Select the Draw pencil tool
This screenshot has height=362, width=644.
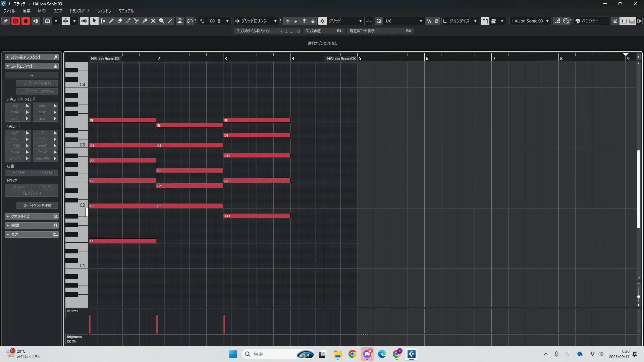111,21
